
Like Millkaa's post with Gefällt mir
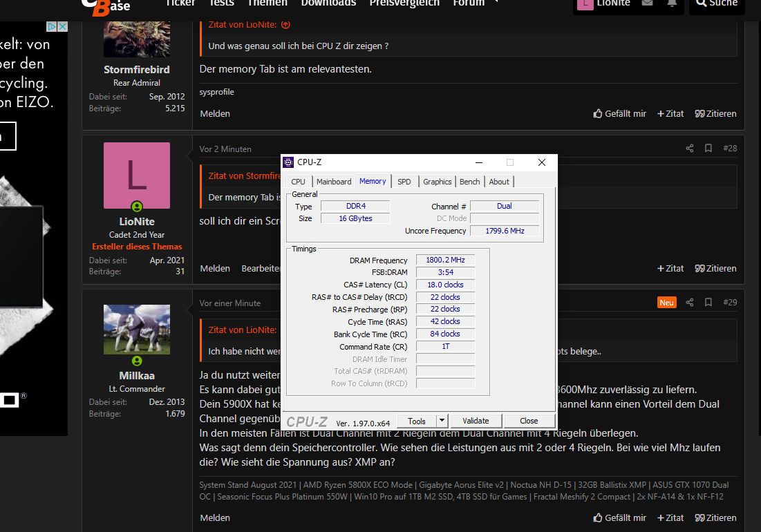pyautogui.click(x=619, y=518)
